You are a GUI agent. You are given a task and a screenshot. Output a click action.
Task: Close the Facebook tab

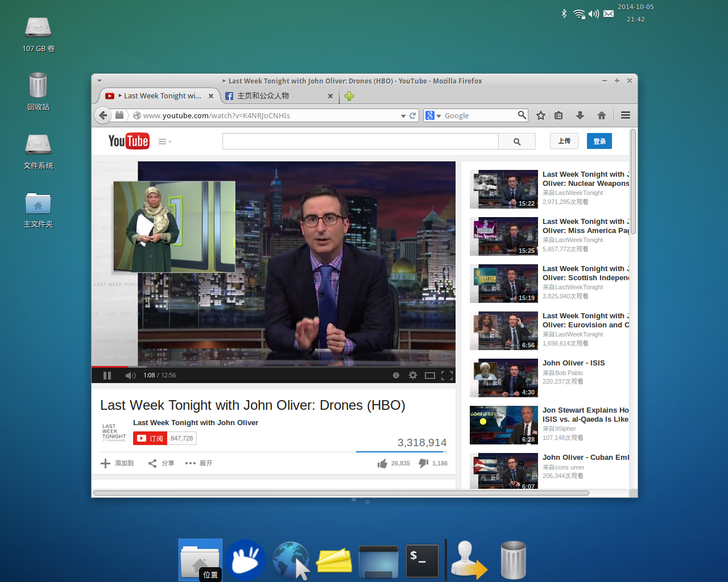(330, 96)
